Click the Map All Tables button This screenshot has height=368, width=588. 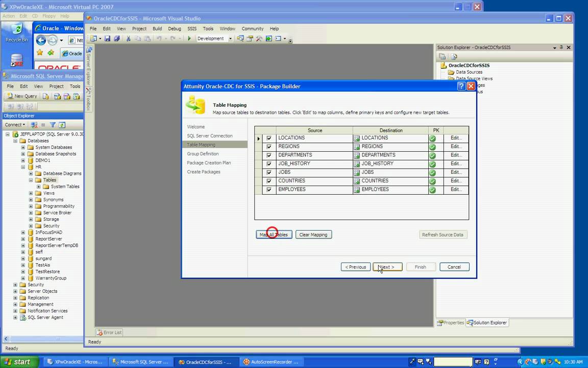[x=274, y=235]
